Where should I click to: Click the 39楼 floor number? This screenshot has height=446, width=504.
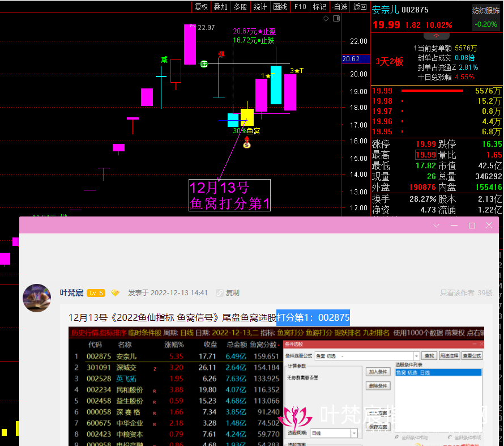485,293
